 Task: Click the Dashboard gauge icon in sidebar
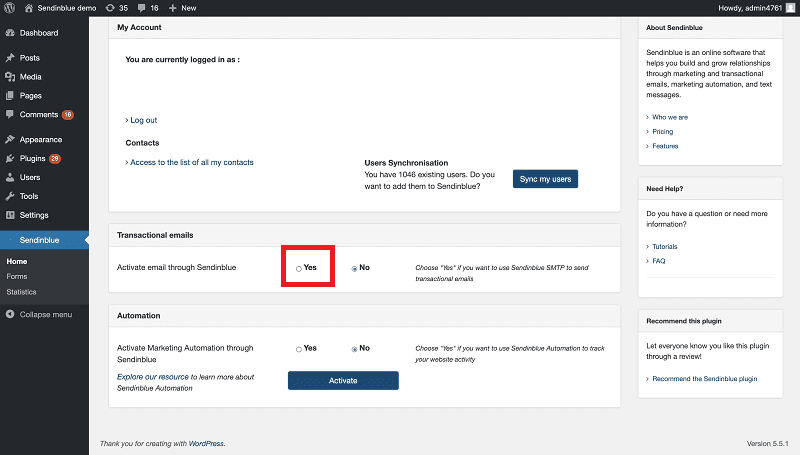10,33
